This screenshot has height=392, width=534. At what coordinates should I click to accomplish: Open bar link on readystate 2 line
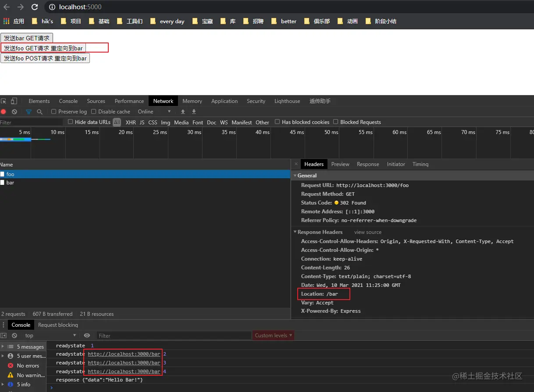point(124,354)
